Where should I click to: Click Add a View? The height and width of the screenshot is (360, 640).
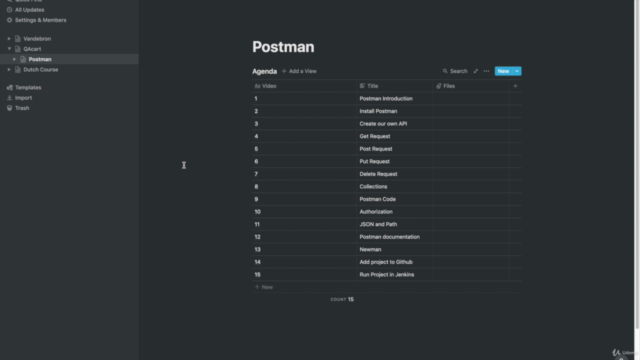point(299,71)
